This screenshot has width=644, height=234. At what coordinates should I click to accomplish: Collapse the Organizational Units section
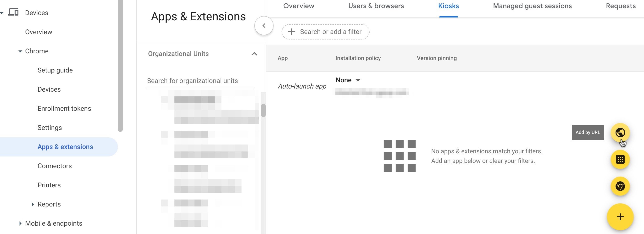point(254,54)
